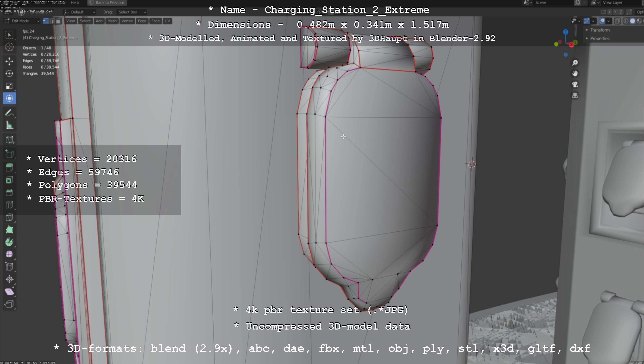644x364 pixels.
Task: Toggle X-ray mode
Action: (617, 21)
